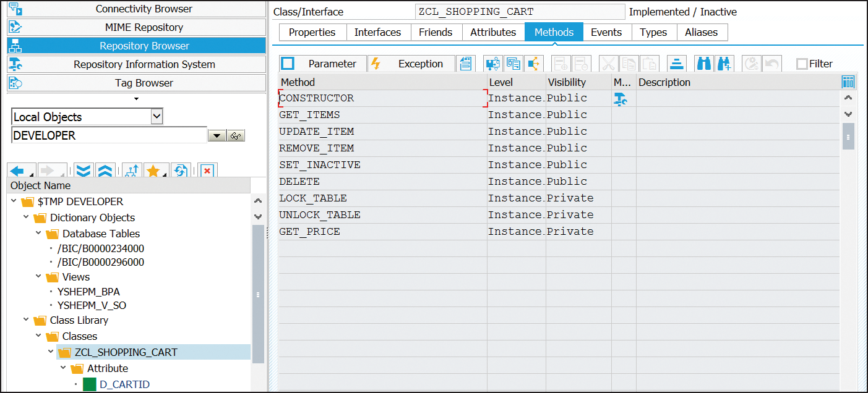Collapse the Dictionary Objects folder
The height and width of the screenshot is (393, 868).
pos(27,218)
